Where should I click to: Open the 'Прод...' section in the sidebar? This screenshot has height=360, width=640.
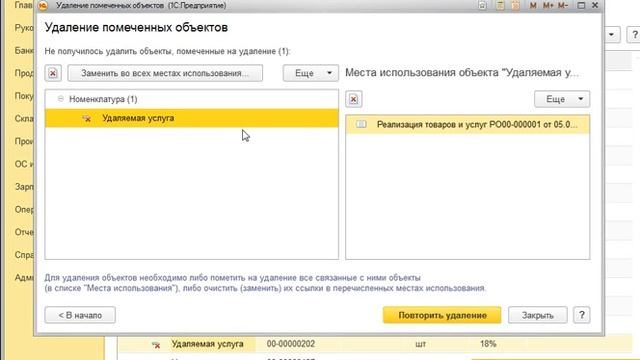(x=24, y=73)
